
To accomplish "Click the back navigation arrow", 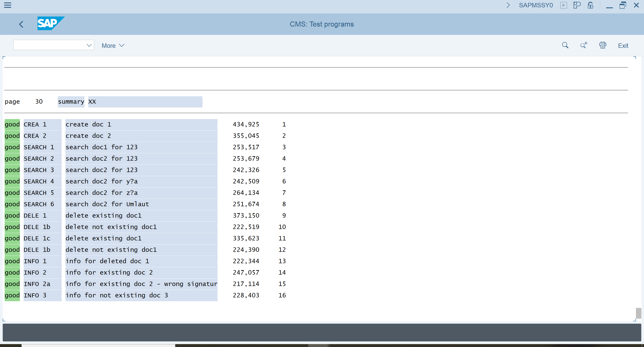I will (21, 24).
